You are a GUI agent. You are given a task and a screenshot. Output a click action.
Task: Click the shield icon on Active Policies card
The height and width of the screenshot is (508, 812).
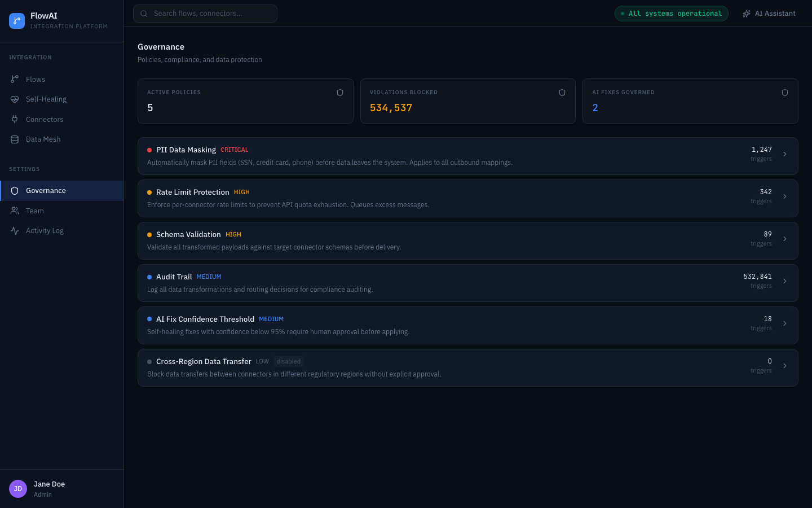point(340,92)
